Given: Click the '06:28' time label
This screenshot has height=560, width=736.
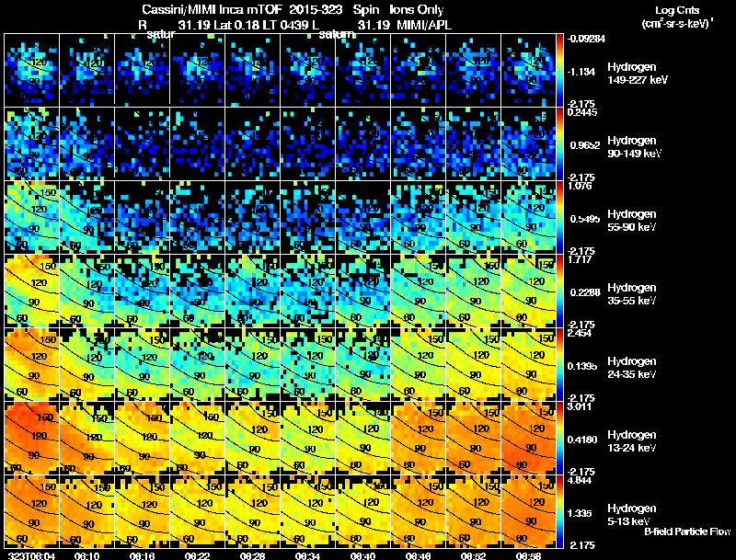Looking at the screenshot, I should 252,555.
